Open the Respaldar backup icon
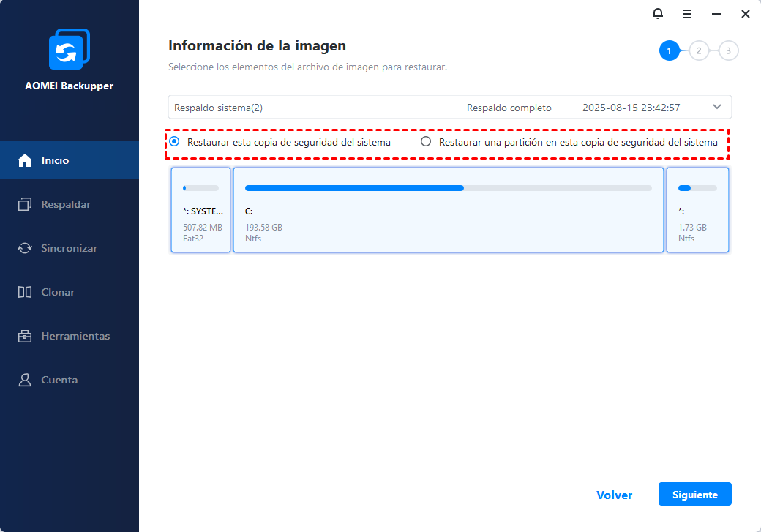761x532 pixels. [25, 204]
